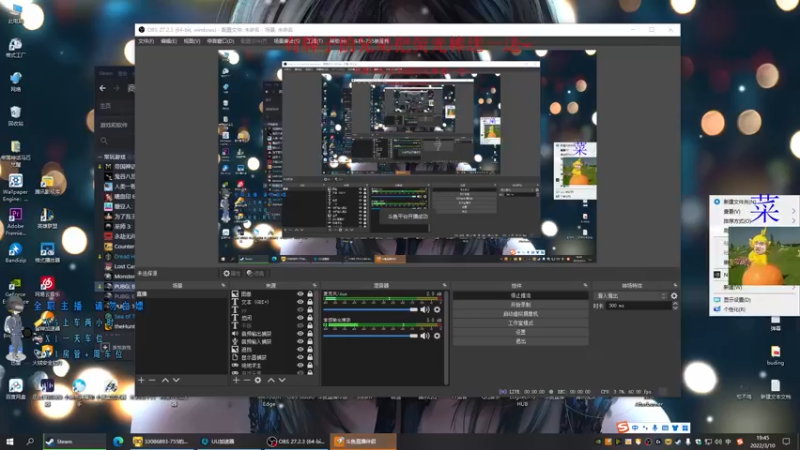Screen dimensions: 800x450
Task: Open the second mixer track's gear settings
Action: 437,336
